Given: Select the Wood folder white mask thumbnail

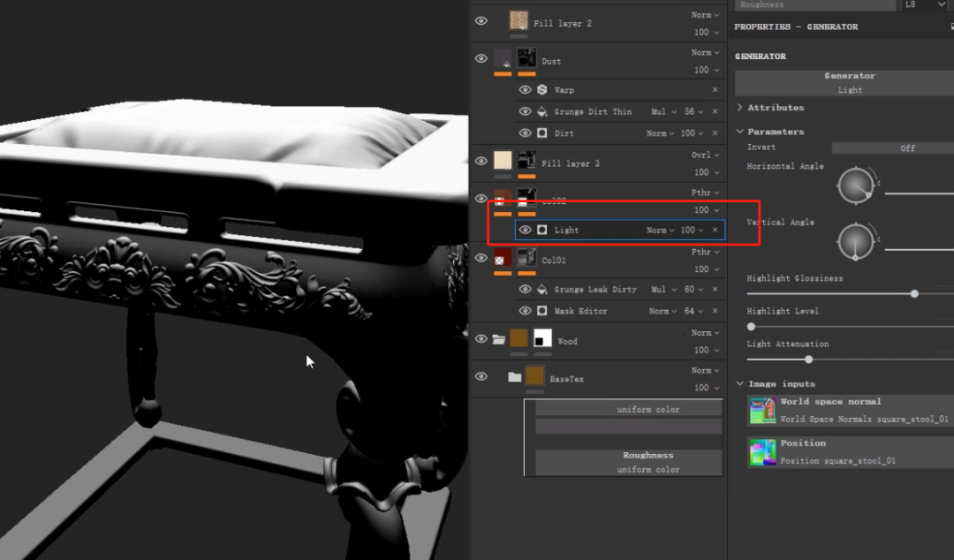Looking at the screenshot, I should (x=542, y=337).
